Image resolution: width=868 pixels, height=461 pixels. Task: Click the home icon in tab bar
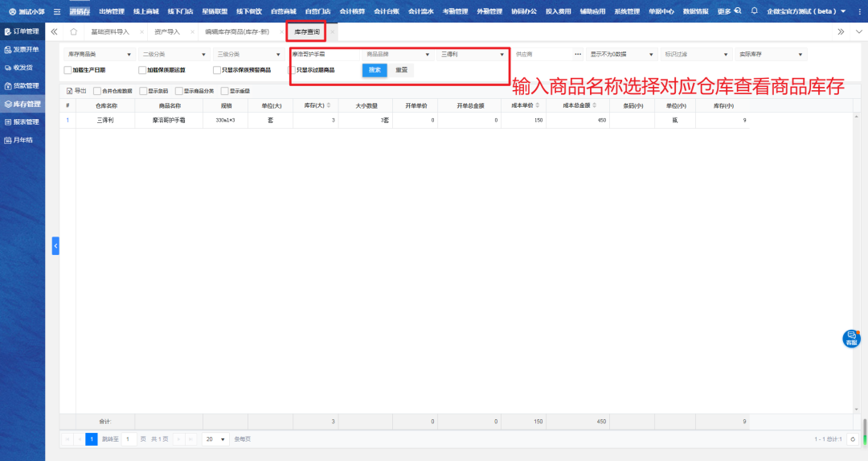73,31
